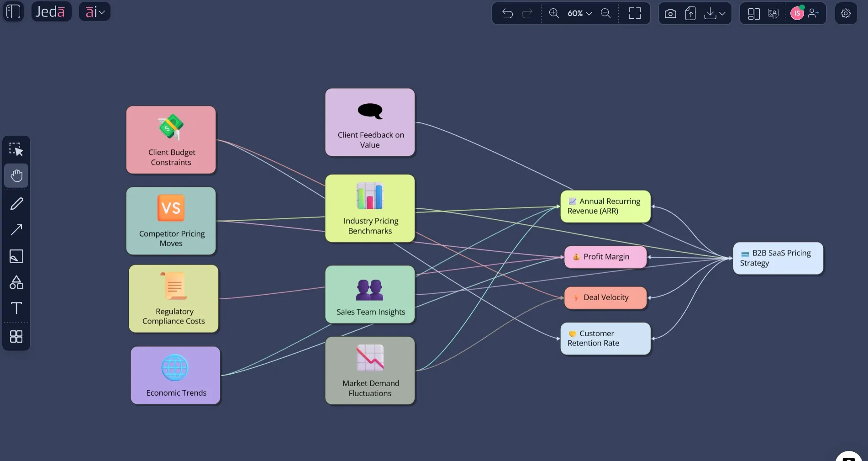The image size is (868, 461).
Task: Select the pen drawing tool
Action: pyautogui.click(x=16, y=203)
